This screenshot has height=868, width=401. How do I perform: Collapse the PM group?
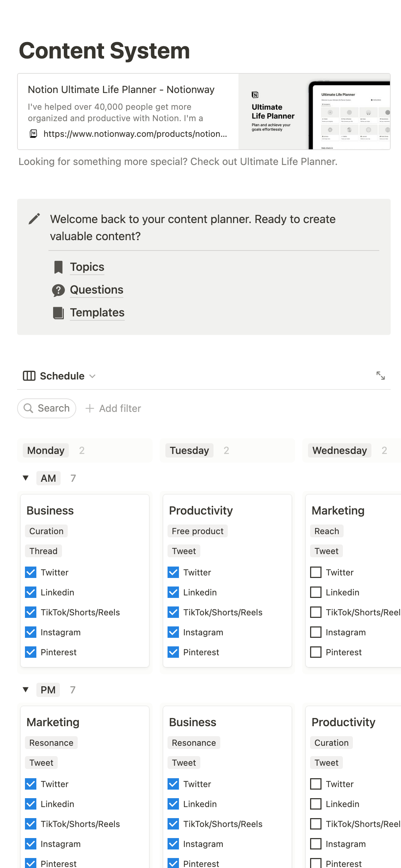pyautogui.click(x=26, y=690)
